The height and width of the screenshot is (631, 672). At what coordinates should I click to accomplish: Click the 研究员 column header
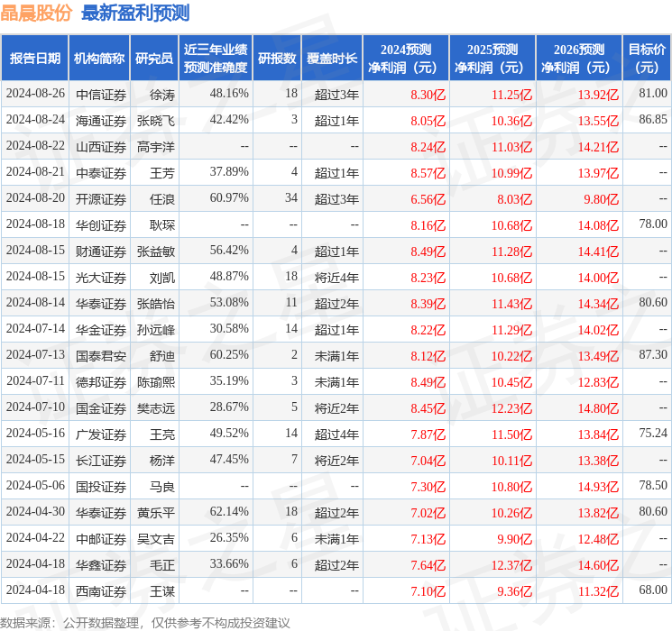tap(153, 59)
